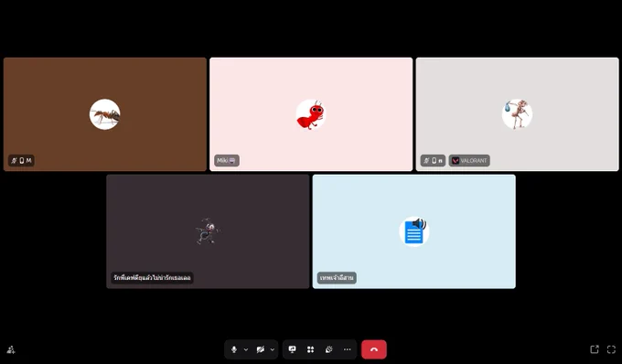Image resolution: width=622 pixels, height=364 pixels.
Task: Click the "M" name label on the brown tile
Action: [28, 161]
